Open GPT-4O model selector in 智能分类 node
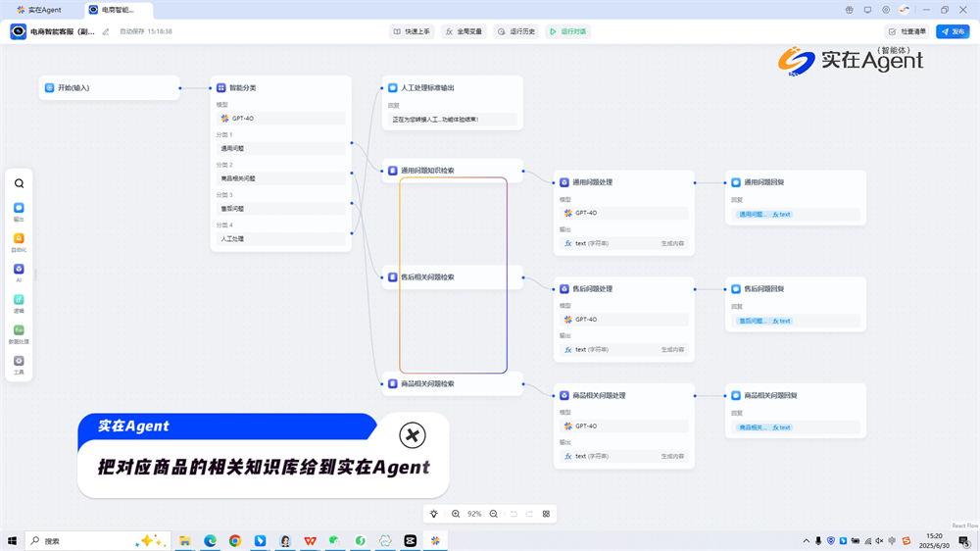980x551 pixels. click(280, 119)
